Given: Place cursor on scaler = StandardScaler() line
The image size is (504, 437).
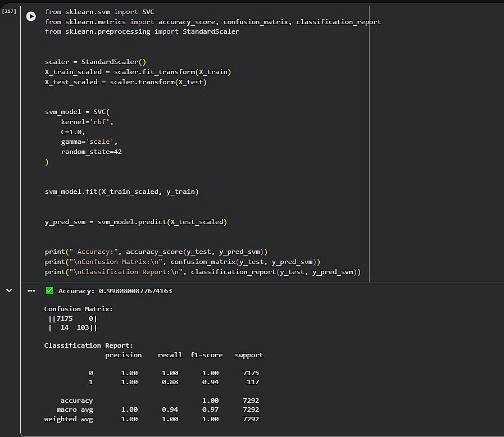Looking at the screenshot, I should pos(95,62).
